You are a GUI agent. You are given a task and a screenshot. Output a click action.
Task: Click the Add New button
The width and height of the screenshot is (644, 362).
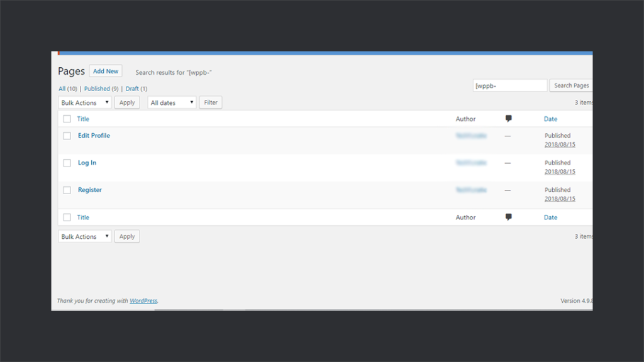(105, 70)
